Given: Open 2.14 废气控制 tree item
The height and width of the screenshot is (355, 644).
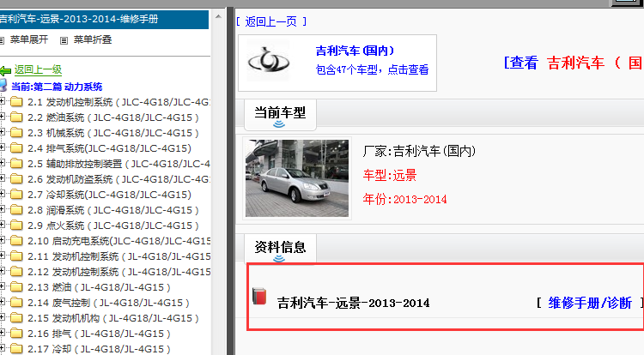Looking at the screenshot, I should coord(108,303).
